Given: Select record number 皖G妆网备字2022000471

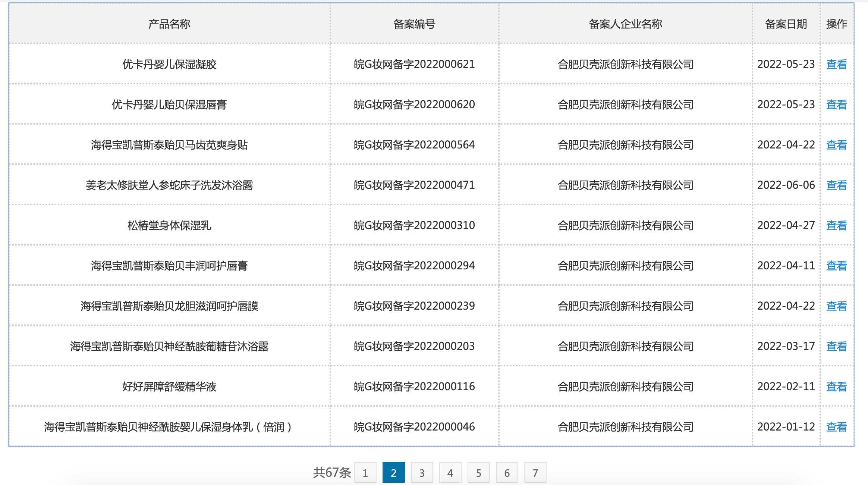Looking at the screenshot, I should tap(414, 185).
